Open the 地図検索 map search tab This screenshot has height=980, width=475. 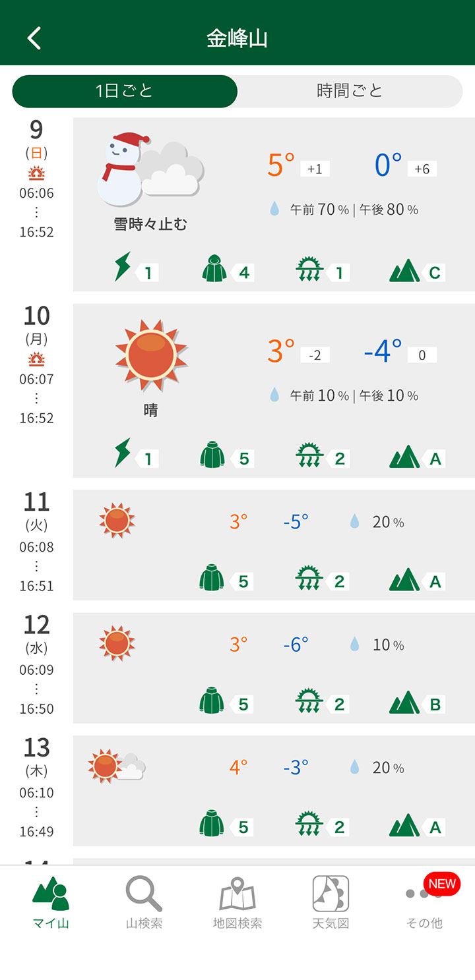tap(237, 902)
